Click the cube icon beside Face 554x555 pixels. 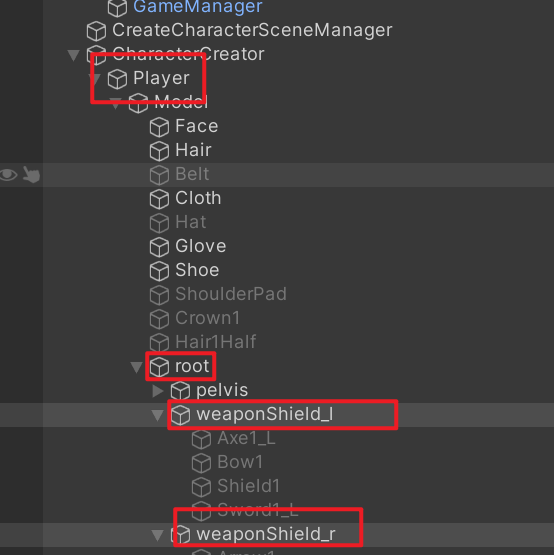pyautogui.click(x=159, y=127)
